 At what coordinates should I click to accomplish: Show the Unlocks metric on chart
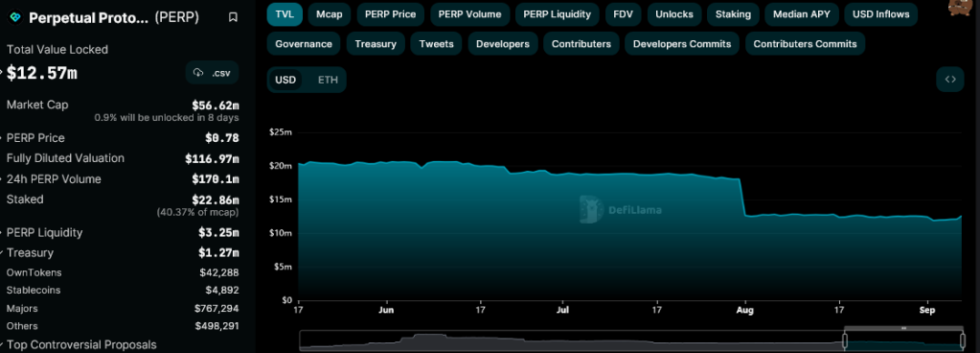pyautogui.click(x=670, y=13)
